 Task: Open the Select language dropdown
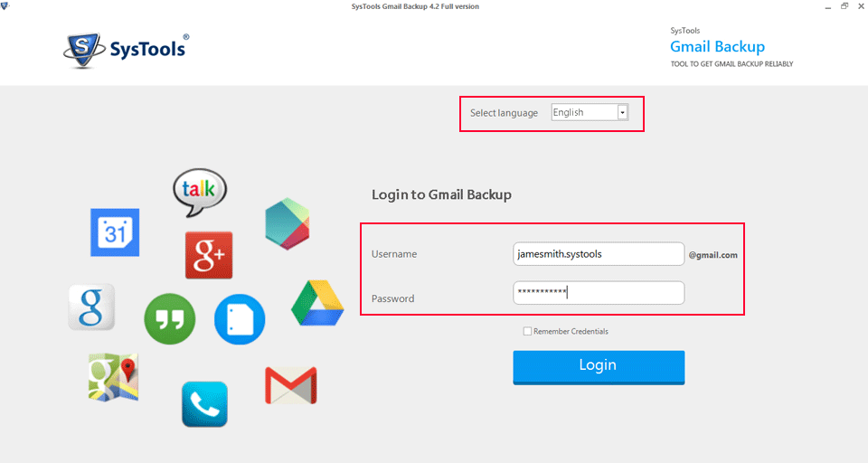[590, 112]
